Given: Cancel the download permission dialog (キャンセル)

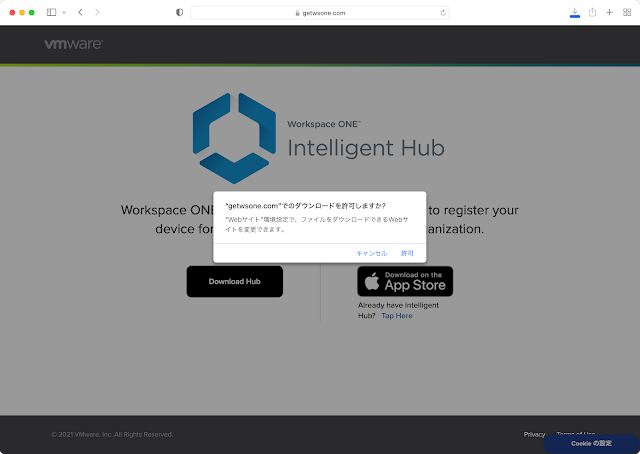Looking at the screenshot, I should 371,253.
